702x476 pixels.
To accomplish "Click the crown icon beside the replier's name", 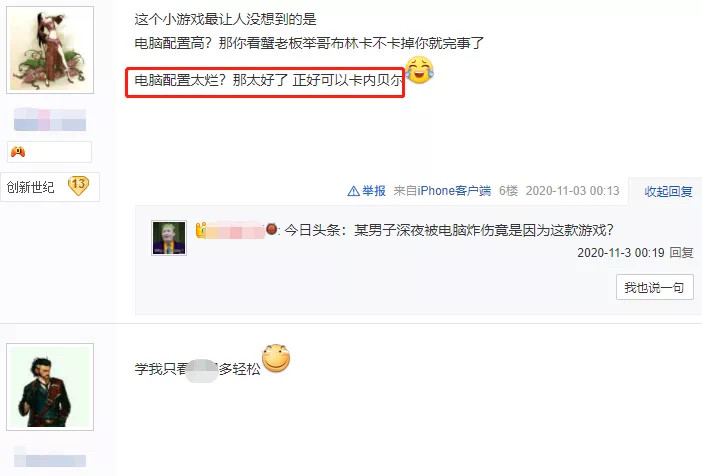I will click(x=201, y=230).
